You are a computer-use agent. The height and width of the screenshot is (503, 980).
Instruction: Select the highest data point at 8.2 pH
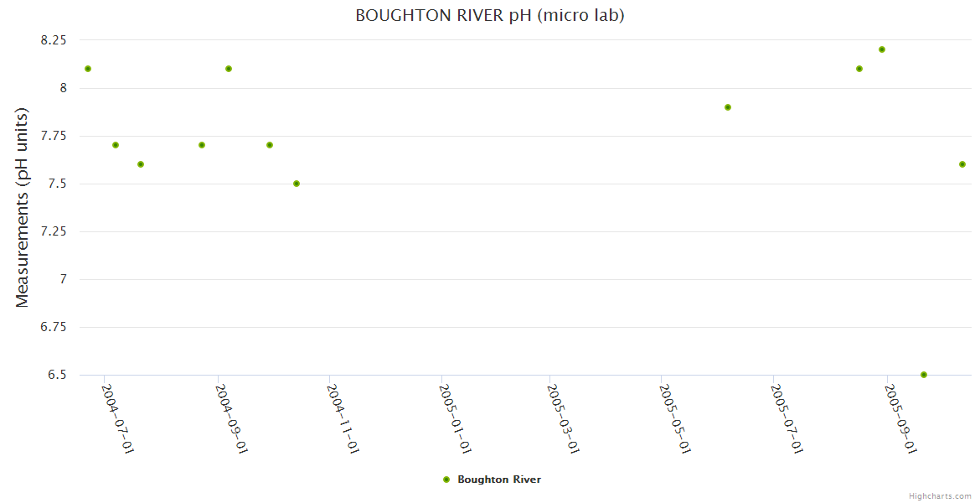pos(882,49)
